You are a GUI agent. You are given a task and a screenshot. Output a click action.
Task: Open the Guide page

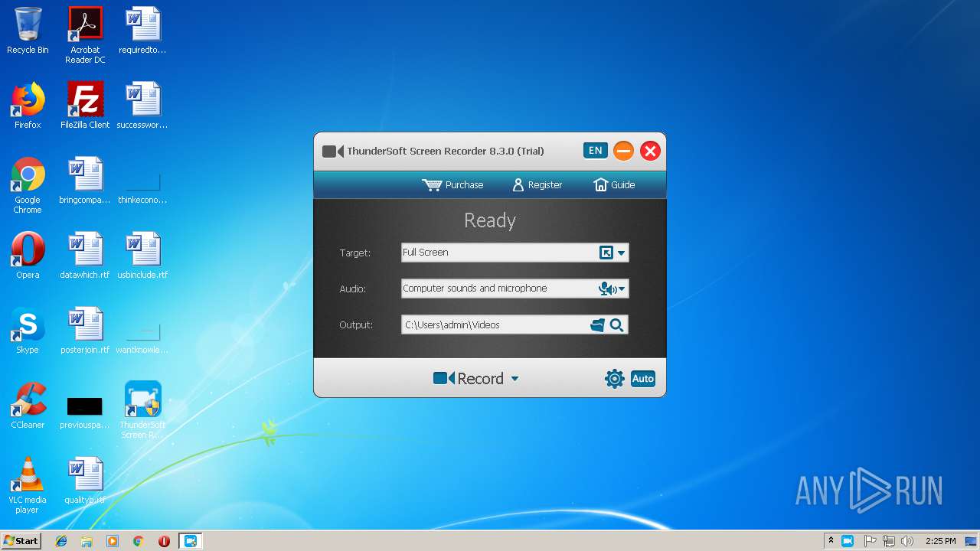coord(614,184)
